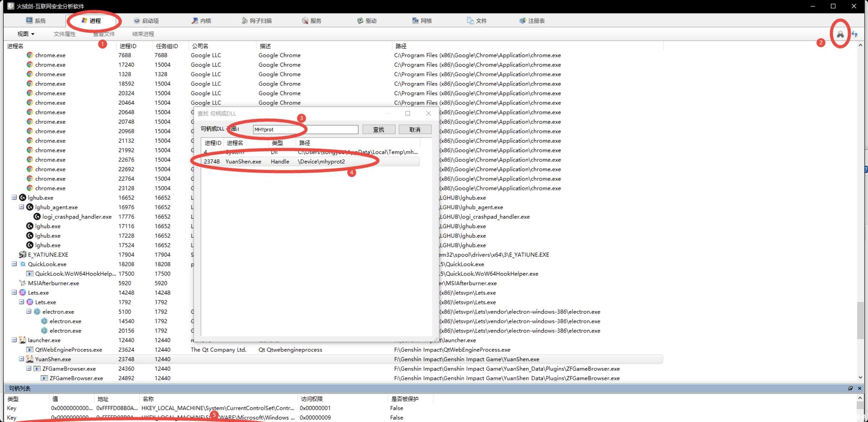Screen dimensions: 868x422
Task: Click the QuickLook.exe magnifier icon
Action: (x=22, y=264)
